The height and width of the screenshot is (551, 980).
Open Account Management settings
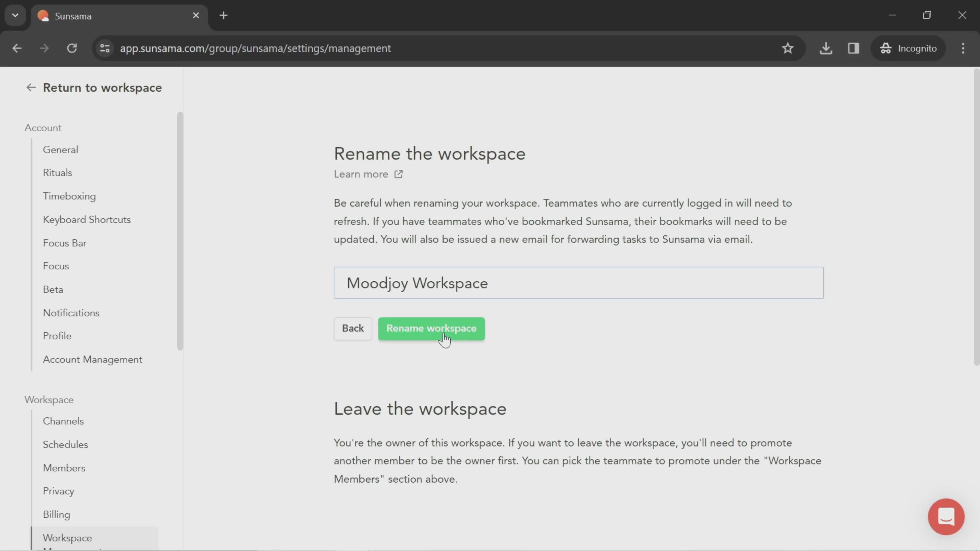[x=92, y=359]
